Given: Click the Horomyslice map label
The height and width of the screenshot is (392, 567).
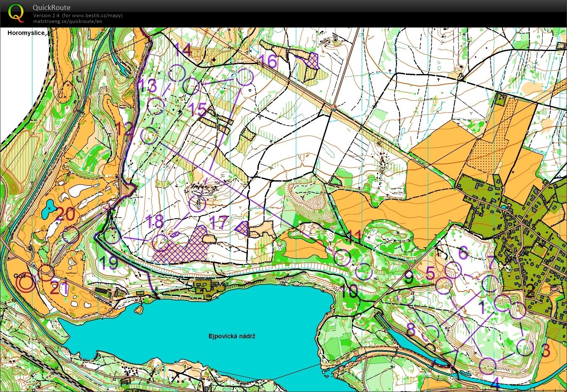Looking at the screenshot, I should coord(26,33).
